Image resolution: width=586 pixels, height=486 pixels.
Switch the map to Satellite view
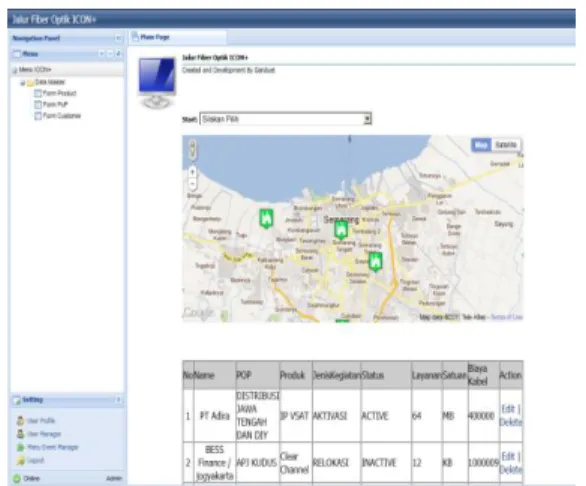pyautogui.click(x=506, y=145)
